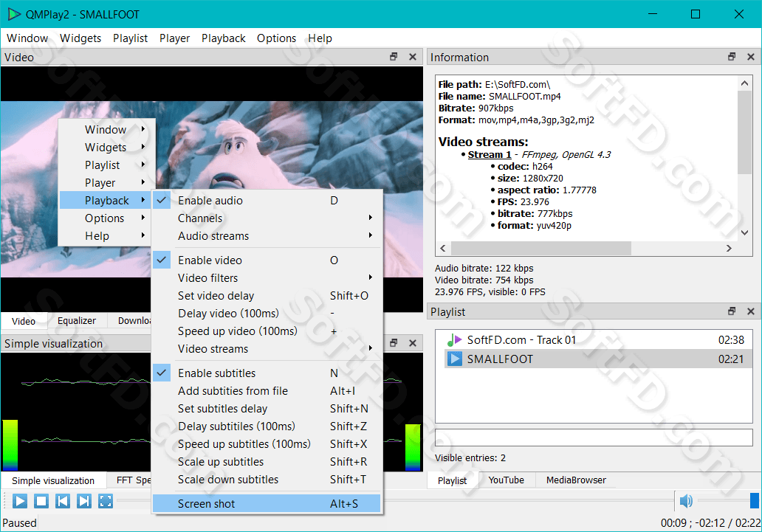Skip to next playlist item
Image resolution: width=762 pixels, height=532 pixels.
[84, 501]
